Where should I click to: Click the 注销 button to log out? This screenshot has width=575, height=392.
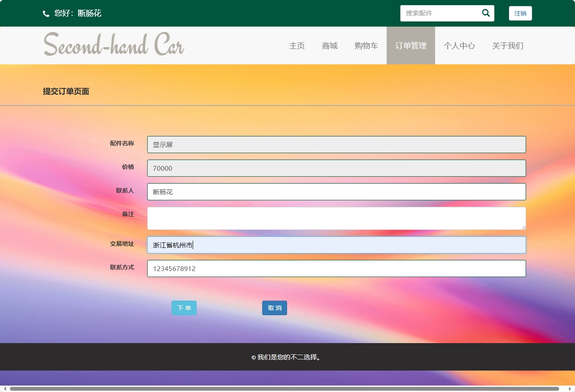[520, 13]
